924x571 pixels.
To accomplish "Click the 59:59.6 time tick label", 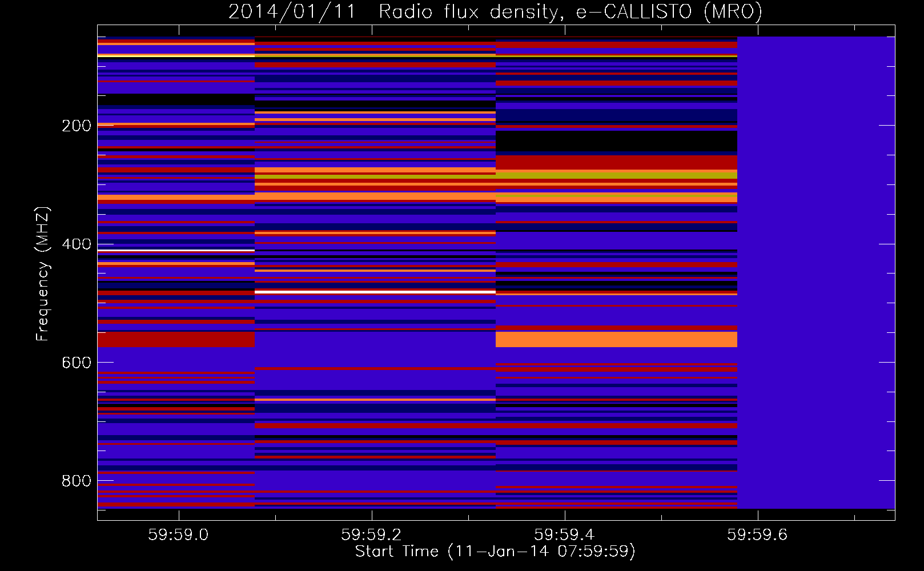I will click(x=757, y=535).
